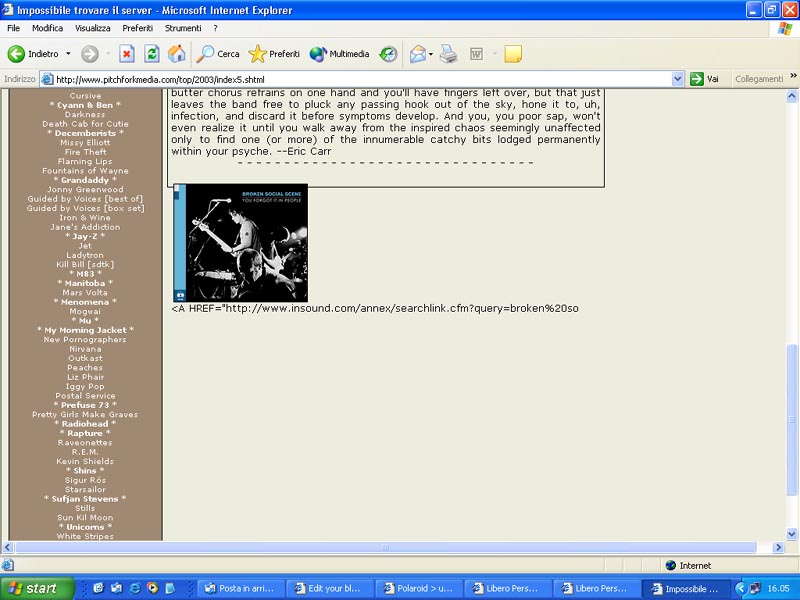Open the Indietro history dropdown arrow

tap(68, 54)
